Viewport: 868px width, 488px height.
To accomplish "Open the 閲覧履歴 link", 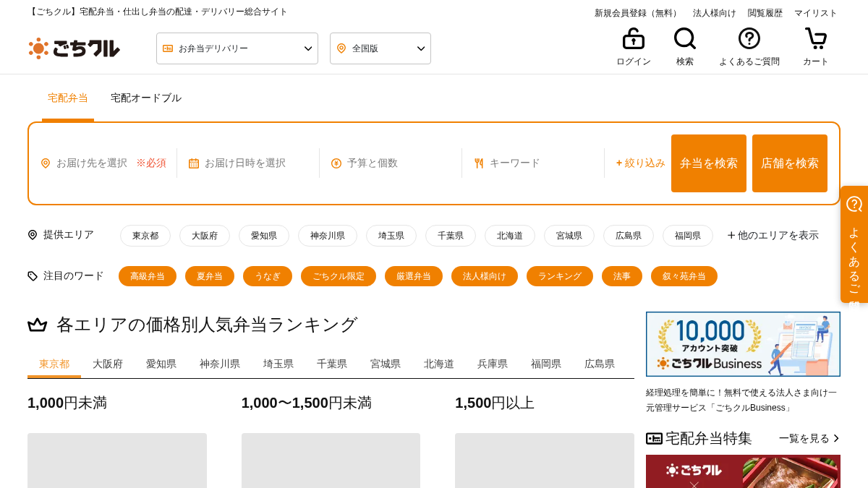I will tap(765, 13).
